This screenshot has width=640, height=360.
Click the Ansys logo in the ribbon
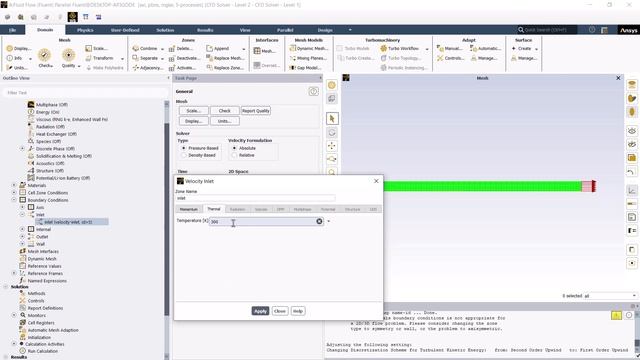click(x=629, y=30)
